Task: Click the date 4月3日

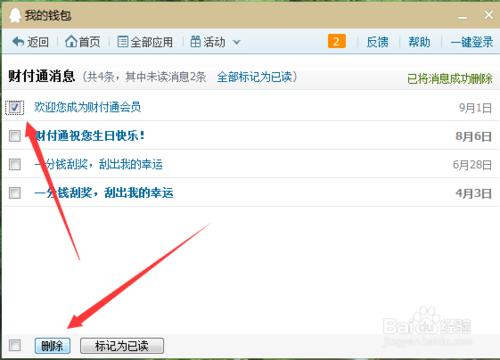Action: [x=474, y=193]
